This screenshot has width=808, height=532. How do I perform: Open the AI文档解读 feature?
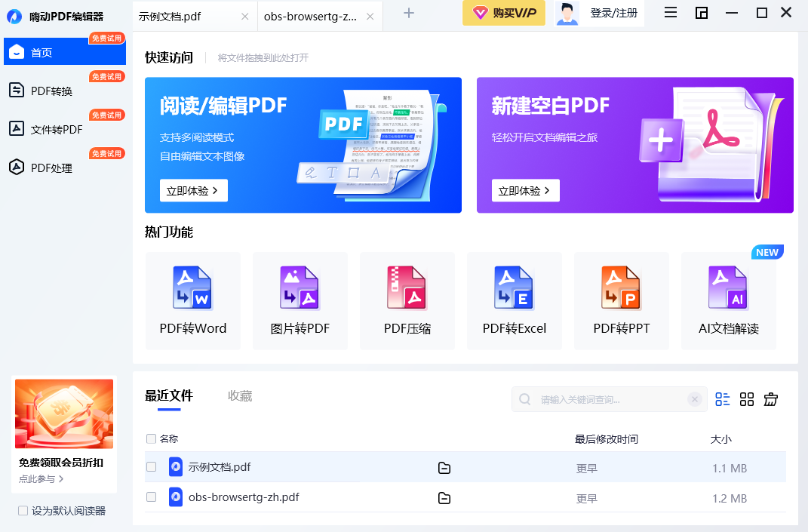pos(728,300)
